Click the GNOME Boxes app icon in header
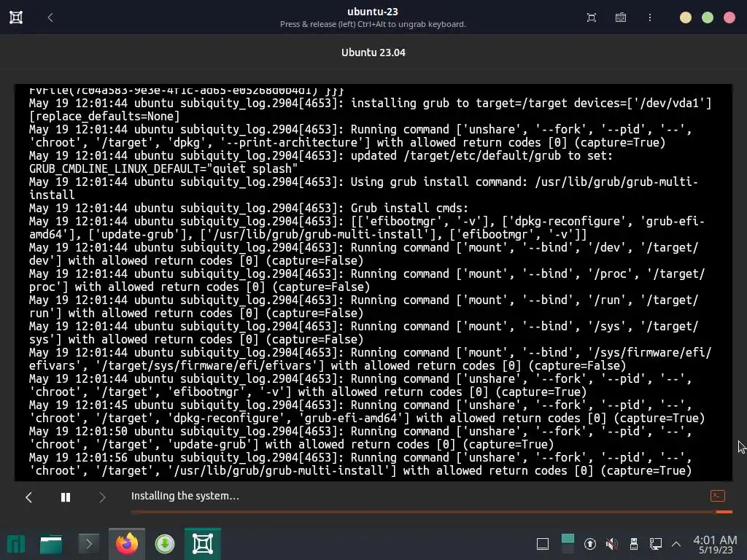This screenshot has height=560, width=747. click(x=16, y=17)
